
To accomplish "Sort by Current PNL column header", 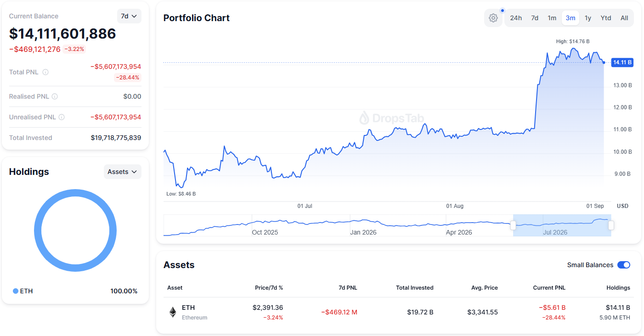I will 549,288.
